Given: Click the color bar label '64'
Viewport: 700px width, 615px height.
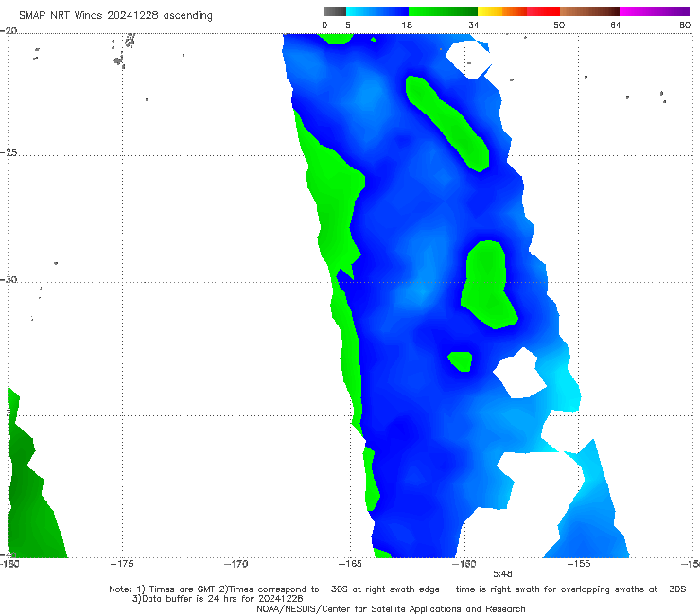Looking at the screenshot, I should (616, 26).
